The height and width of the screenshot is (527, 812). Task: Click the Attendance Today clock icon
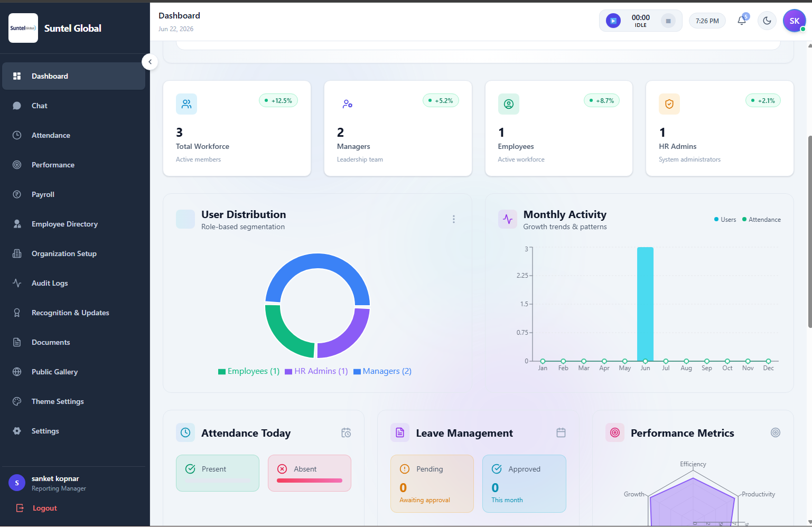pyautogui.click(x=185, y=432)
